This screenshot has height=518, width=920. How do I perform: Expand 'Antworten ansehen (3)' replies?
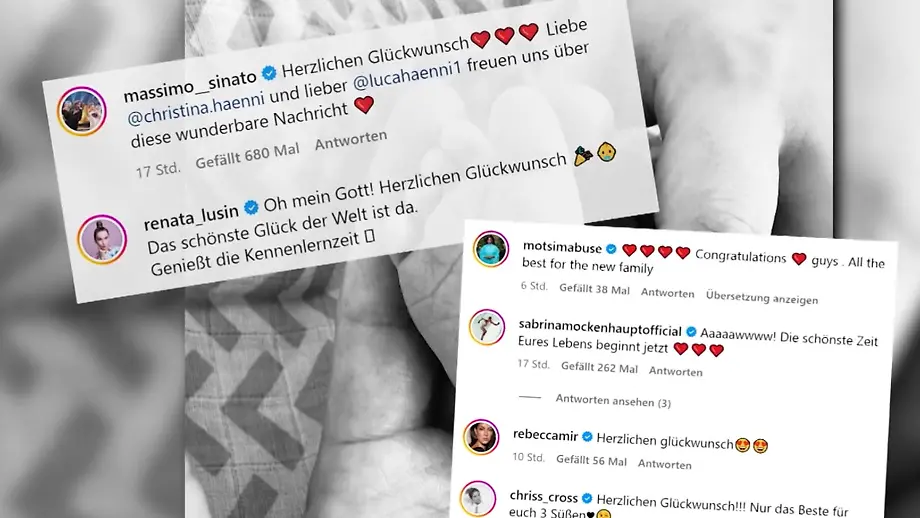tap(613, 401)
